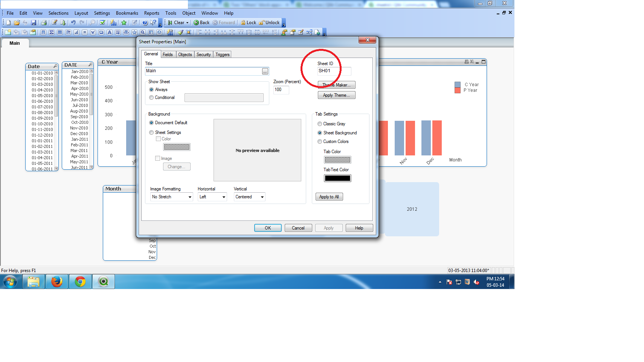644x362 pixels.
Task: Open a file with the folder icon
Action: point(17,23)
